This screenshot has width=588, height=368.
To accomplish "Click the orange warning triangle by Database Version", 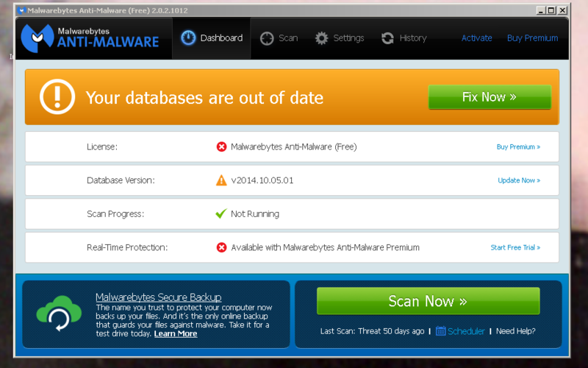I will point(221,180).
